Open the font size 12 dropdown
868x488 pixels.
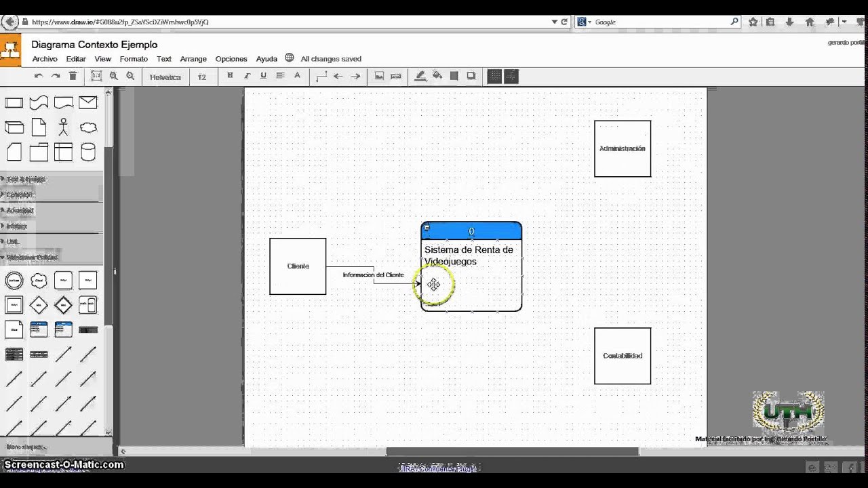pyautogui.click(x=202, y=77)
